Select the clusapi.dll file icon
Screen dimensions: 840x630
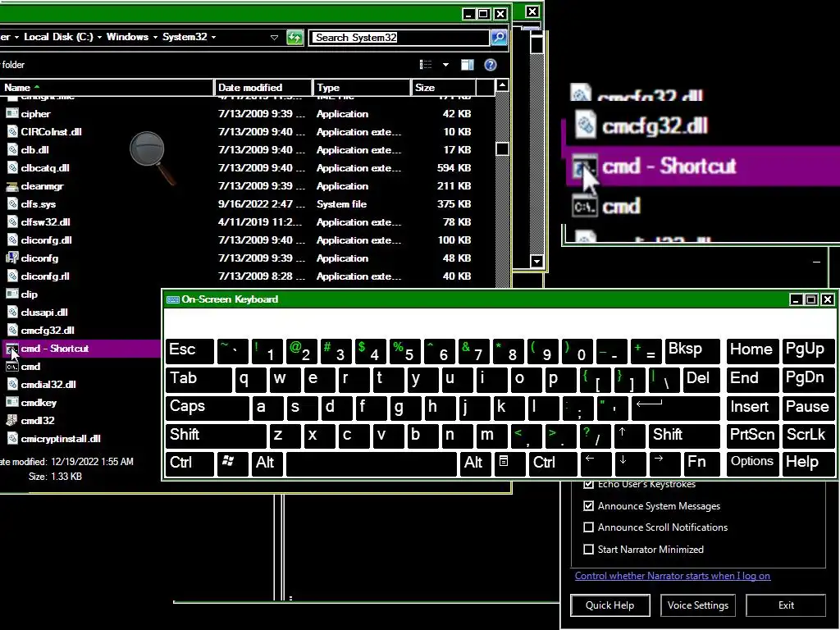11,313
